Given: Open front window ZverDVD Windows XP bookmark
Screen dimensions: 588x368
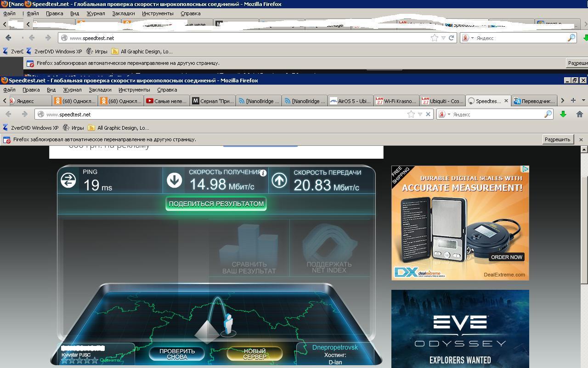Looking at the screenshot, I should pyautogui.click(x=30, y=128).
